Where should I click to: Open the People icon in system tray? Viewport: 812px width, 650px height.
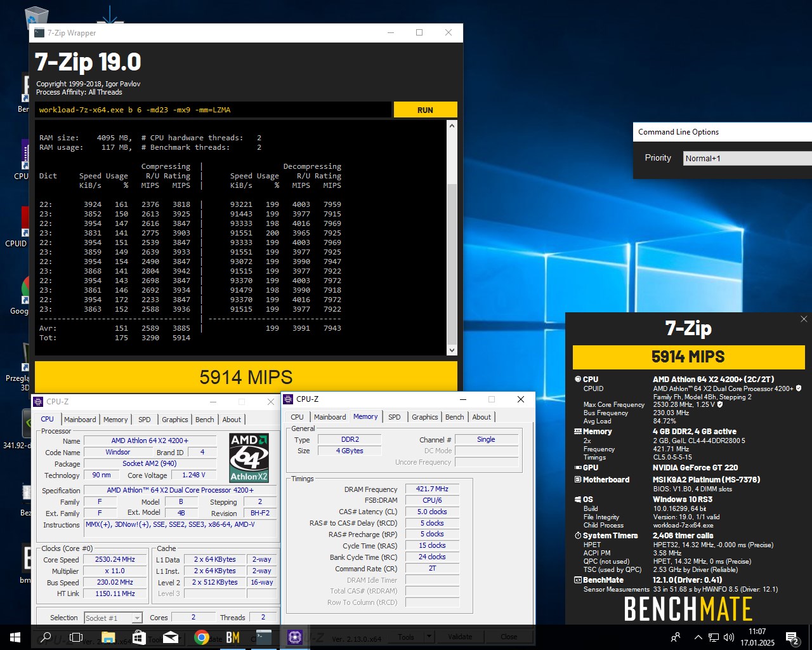[x=676, y=637]
